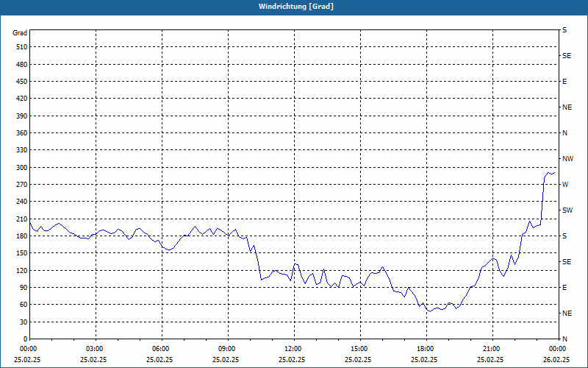Viewport: 588px width, 368px height.
Task: Click the 09:00 time axis label
Action: tap(228, 349)
